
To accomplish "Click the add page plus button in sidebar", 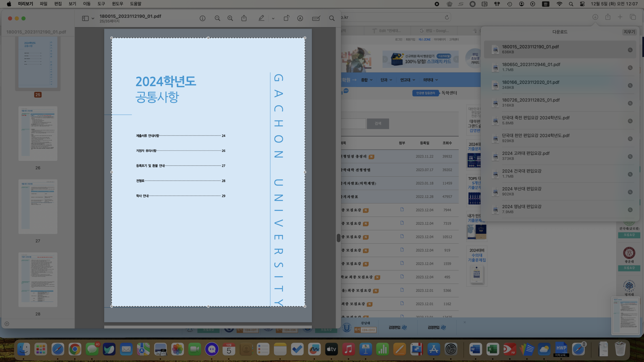I will click(x=7, y=324).
